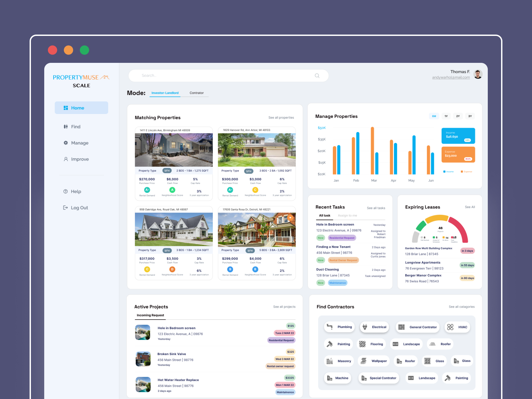Open the Hole in Bedroom screen project thumbnail
The width and height of the screenshot is (532, 399).
[143, 332]
